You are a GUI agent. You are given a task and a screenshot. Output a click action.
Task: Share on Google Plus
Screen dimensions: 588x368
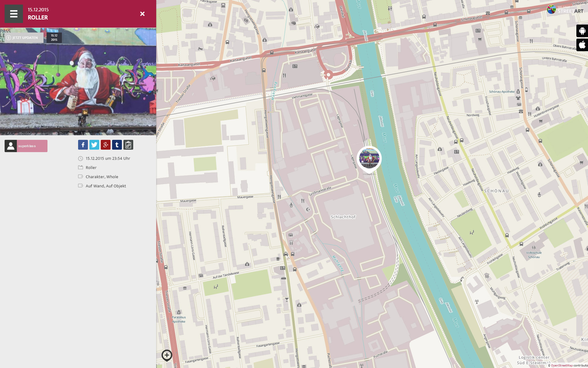106,145
